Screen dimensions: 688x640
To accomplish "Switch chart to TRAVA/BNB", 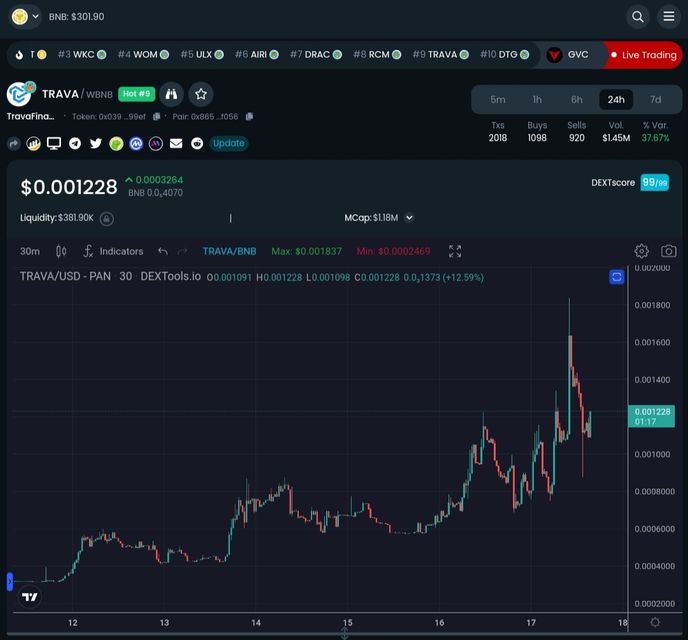I will pos(229,251).
